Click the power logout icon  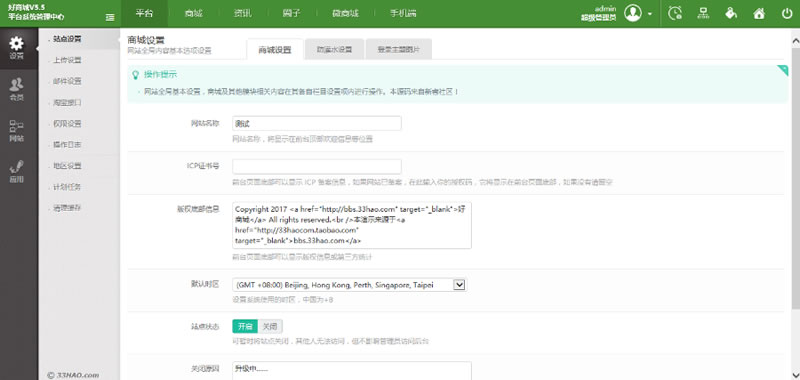[x=787, y=13]
